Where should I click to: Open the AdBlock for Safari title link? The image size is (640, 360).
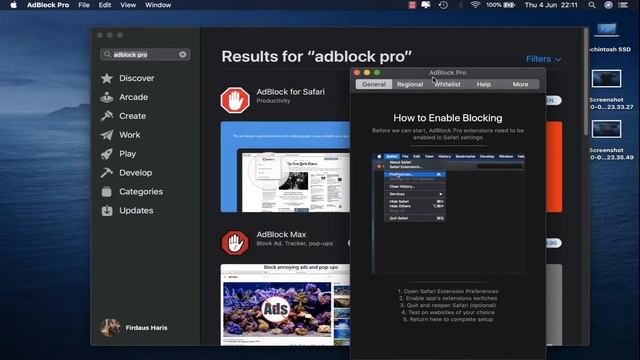(291, 92)
